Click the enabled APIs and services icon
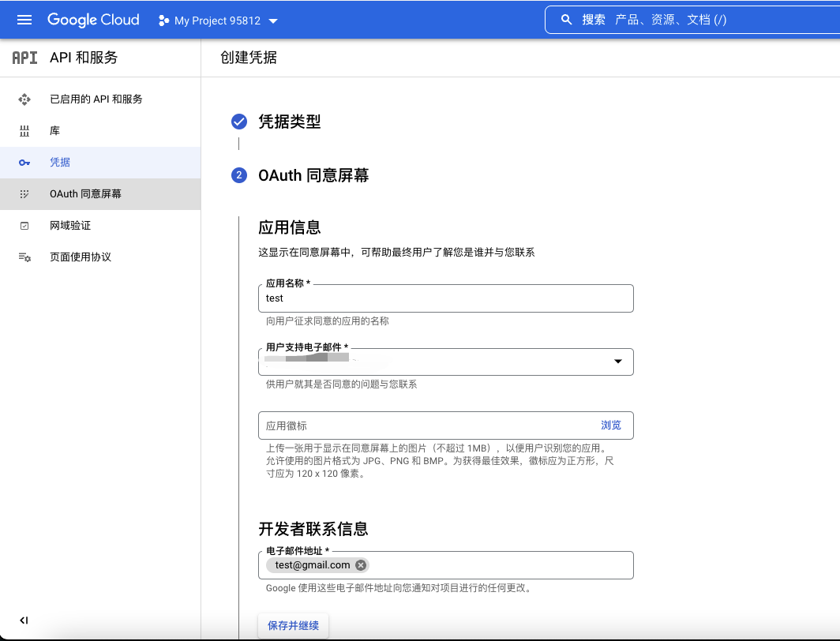The height and width of the screenshot is (641, 840). point(24,99)
